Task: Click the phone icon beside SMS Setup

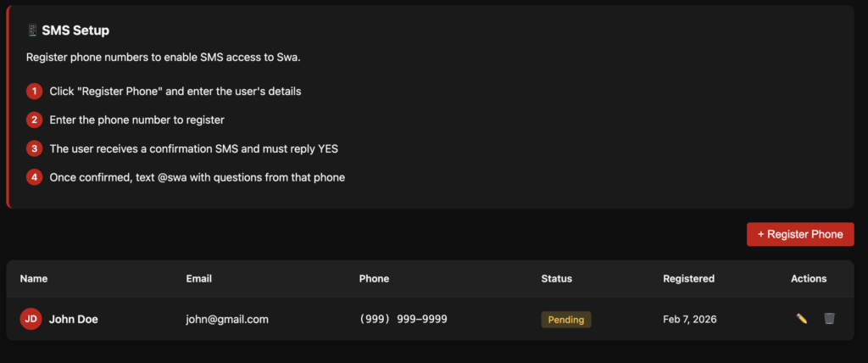Action: (x=32, y=31)
